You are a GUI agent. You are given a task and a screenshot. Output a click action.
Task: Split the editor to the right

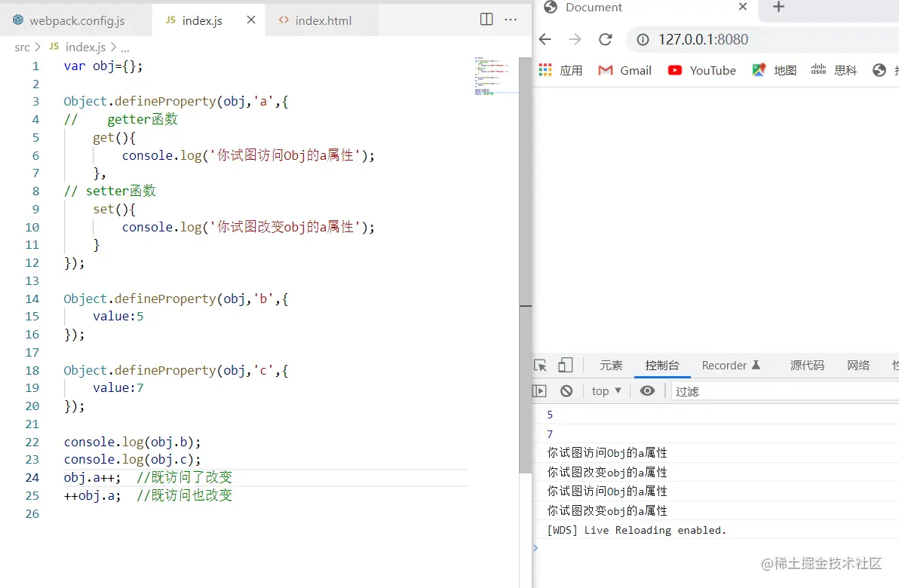486,19
